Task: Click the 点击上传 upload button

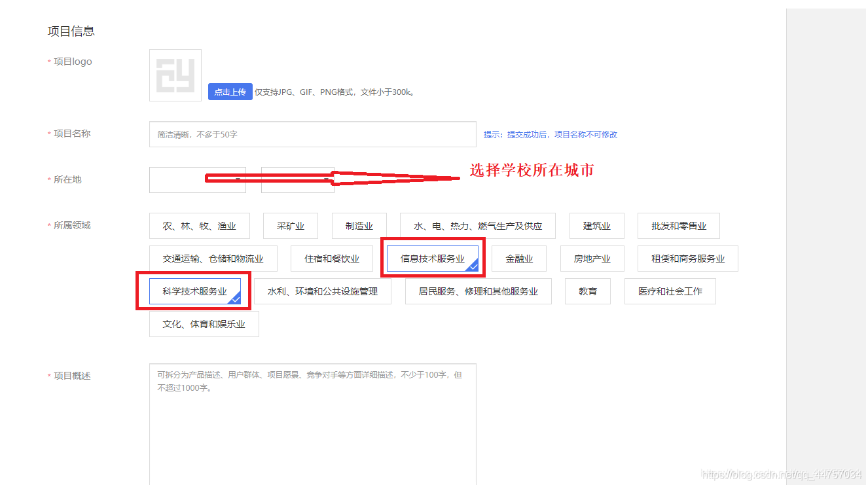Action: [230, 92]
